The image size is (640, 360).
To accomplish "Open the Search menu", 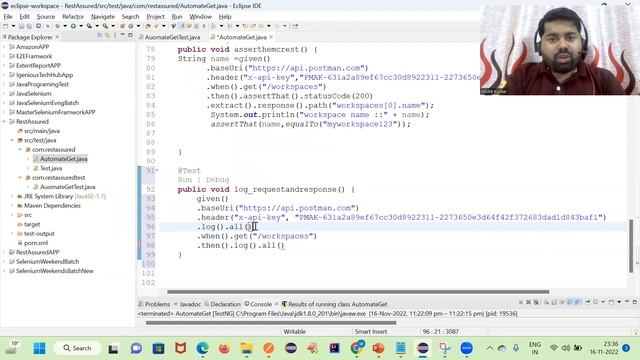I will pos(131,17).
